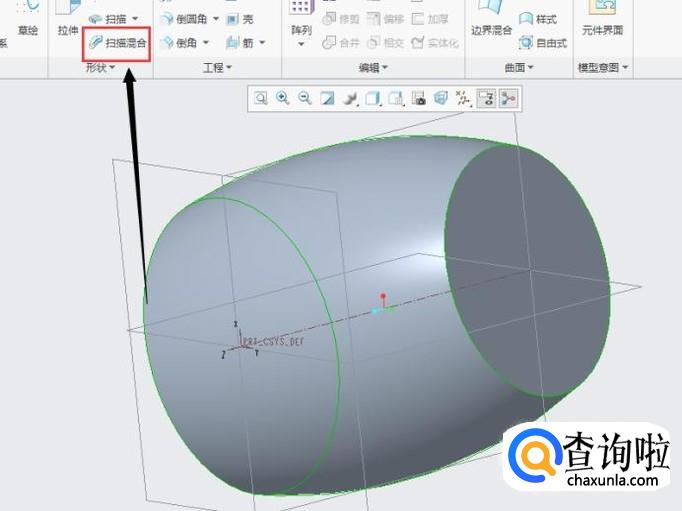The width and height of the screenshot is (682, 511).
Task: Open the 编辑 (Editing) group dropdown
Action: coord(375,67)
